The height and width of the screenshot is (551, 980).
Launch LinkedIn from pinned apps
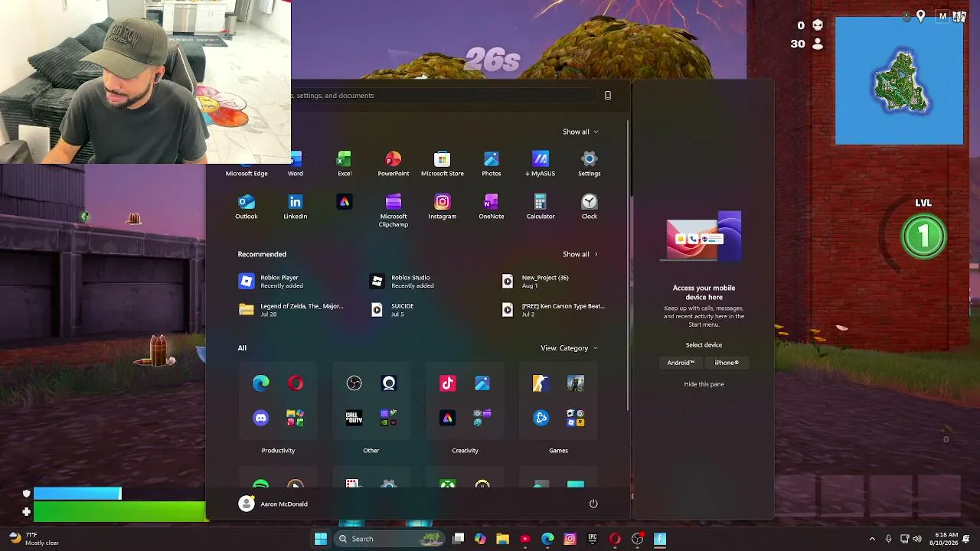click(296, 207)
